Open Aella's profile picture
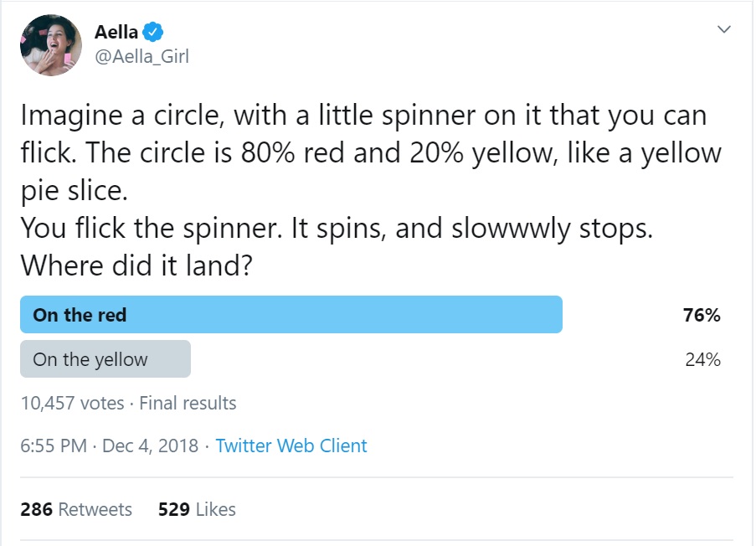This screenshot has width=756, height=546. pos(50,45)
